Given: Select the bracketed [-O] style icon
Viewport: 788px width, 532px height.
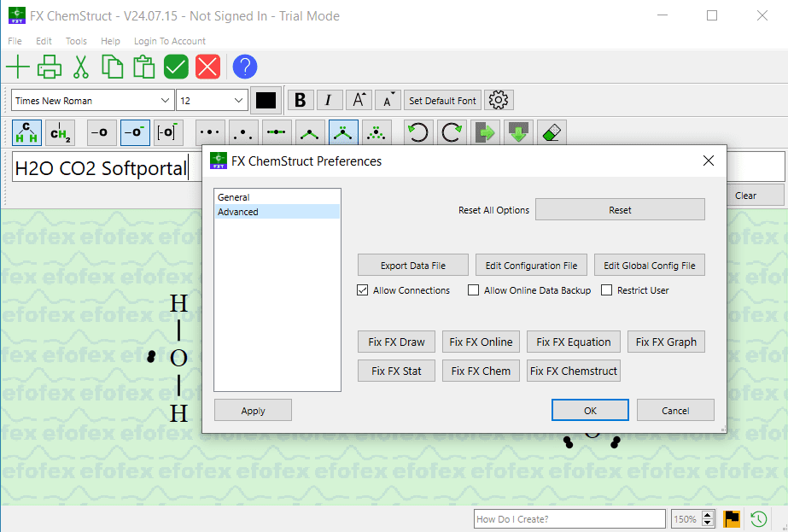Looking at the screenshot, I should pos(168,132).
